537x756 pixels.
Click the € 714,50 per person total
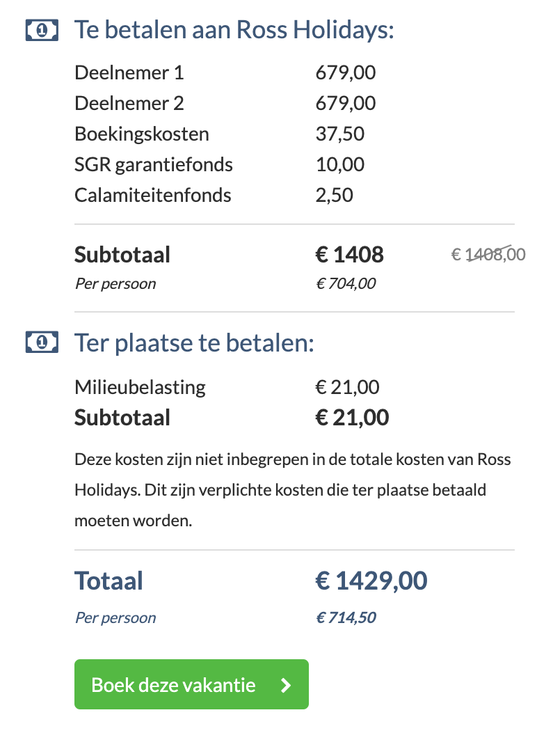tap(346, 617)
